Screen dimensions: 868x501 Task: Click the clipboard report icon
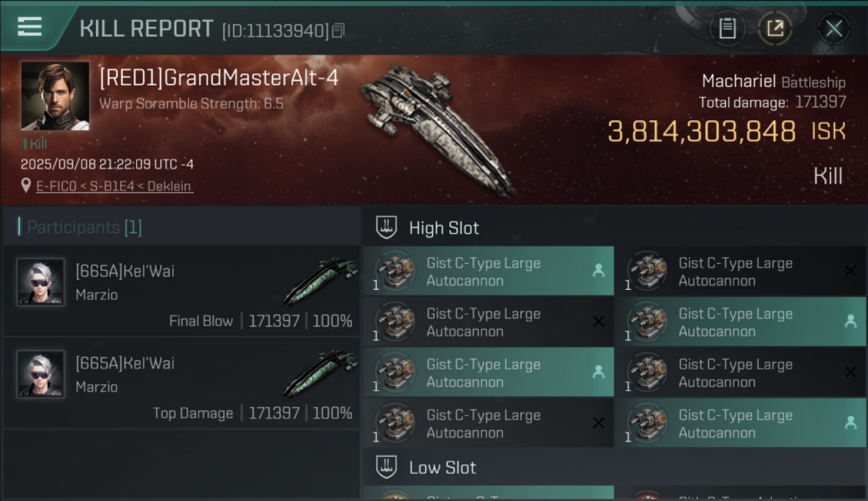(727, 28)
